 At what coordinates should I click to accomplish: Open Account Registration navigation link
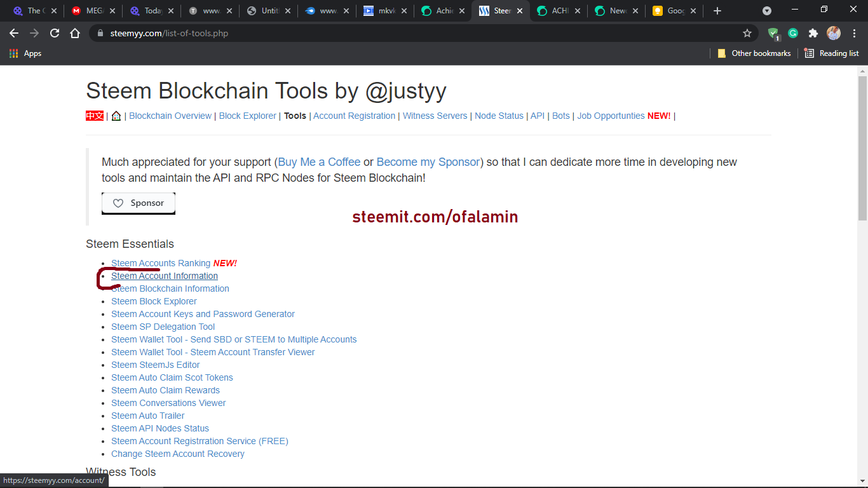point(354,116)
